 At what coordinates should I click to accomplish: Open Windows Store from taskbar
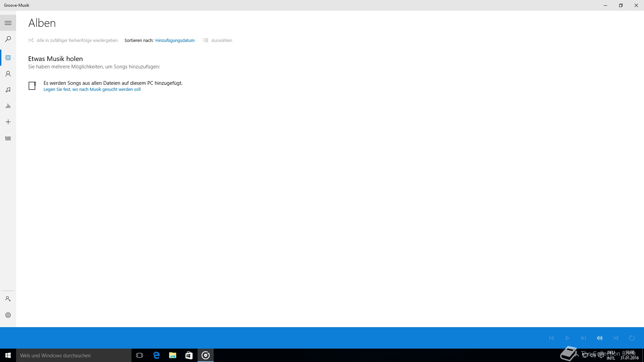coord(189,355)
